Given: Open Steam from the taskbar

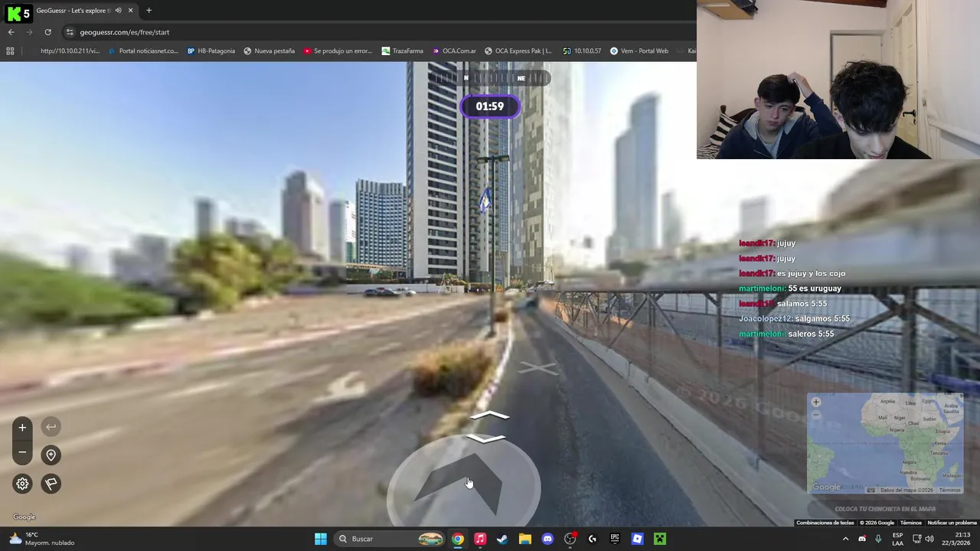Looking at the screenshot, I should (x=502, y=539).
